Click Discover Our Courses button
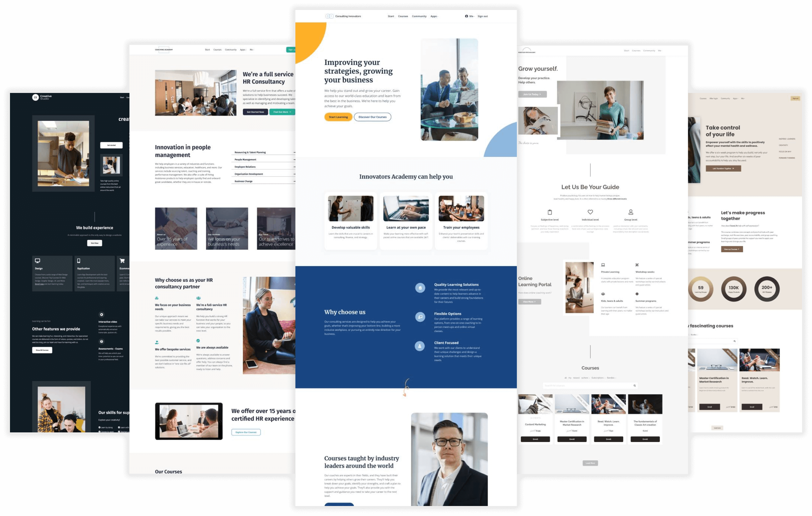The image size is (812, 516). click(373, 117)
